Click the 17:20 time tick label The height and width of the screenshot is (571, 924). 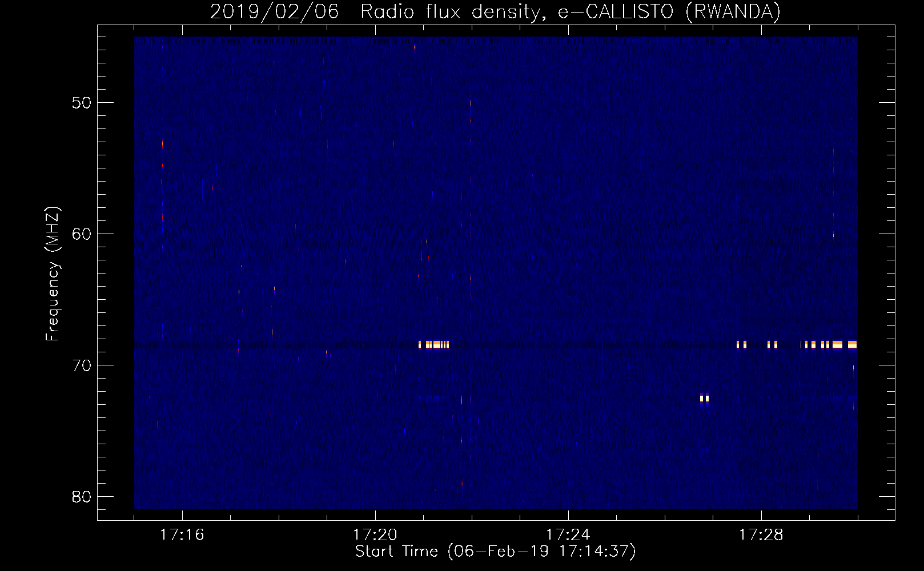(375, 535)
